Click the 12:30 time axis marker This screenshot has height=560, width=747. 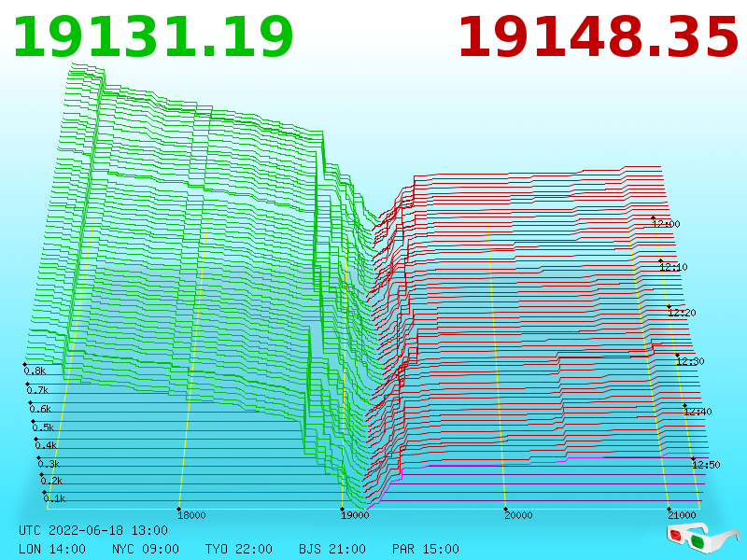click(690, 361)
